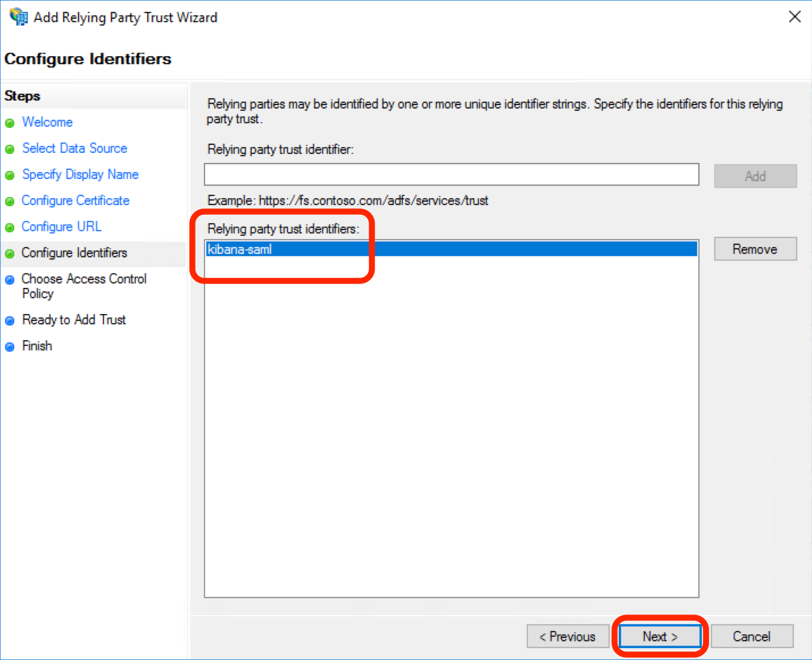Screen dimensions: 812x660
Task: Open the Configure URL step
Action: click(61, 227)
